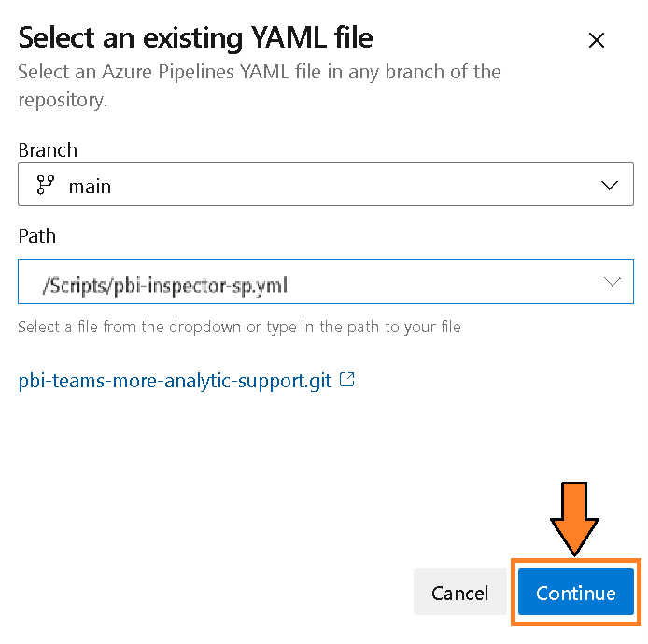This screenshot has height=644, width=648.
Task: Click the orange down arrow annotation
Action: (573, 519)
